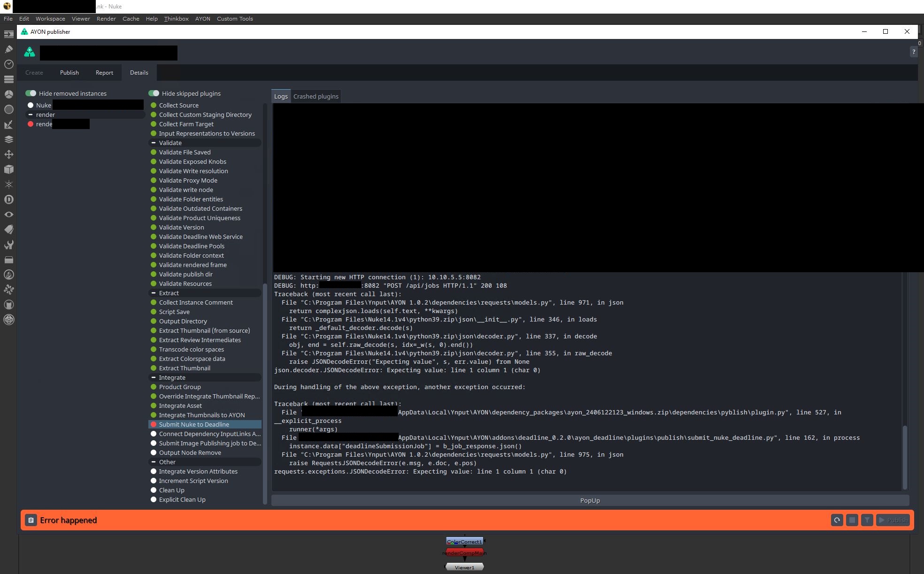
Task: Click the error report icon beside Error happened
Action: pos(31,520)
